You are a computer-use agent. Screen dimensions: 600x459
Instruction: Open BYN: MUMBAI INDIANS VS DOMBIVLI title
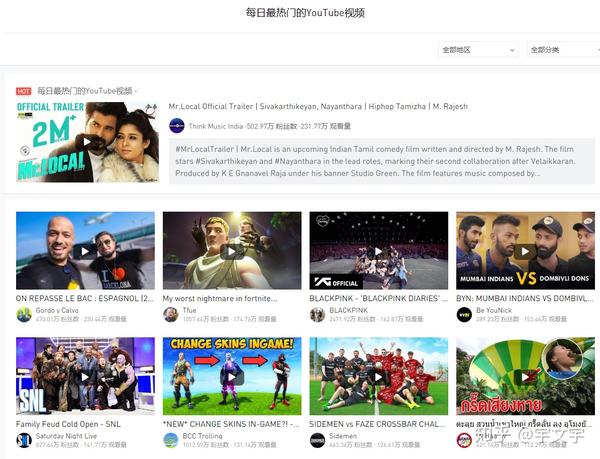(525, 298)
